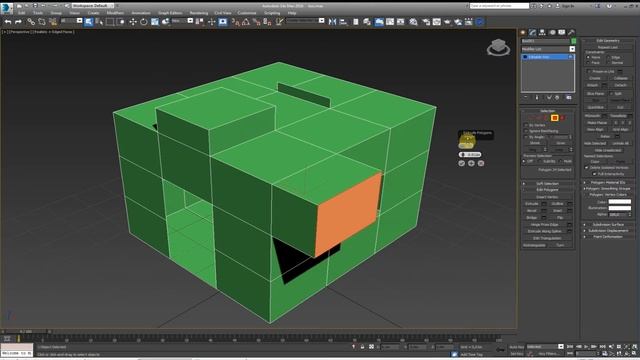Enable the By Vertex checkbox
This screenshot has height=360, width=640.
tap(526, 125)
